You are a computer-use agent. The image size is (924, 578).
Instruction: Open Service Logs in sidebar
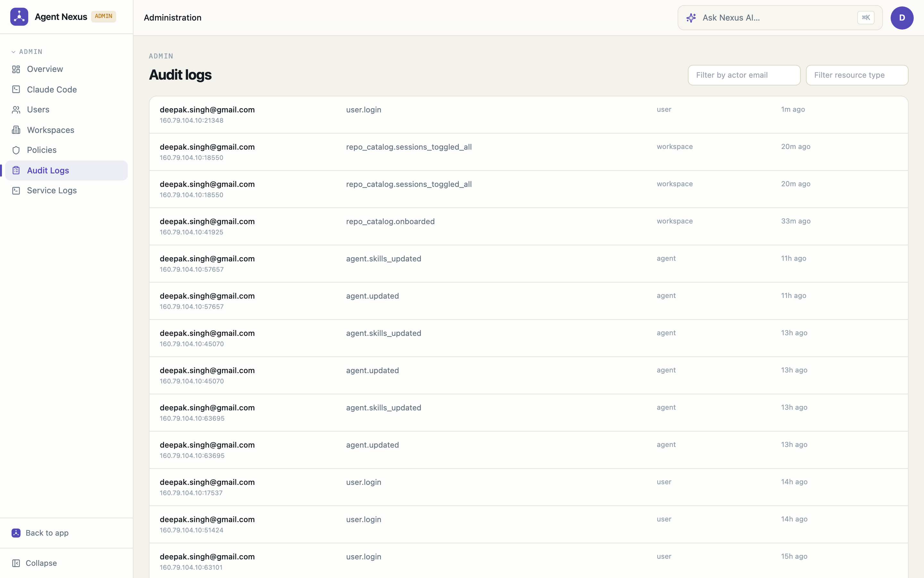coord(66,190)
